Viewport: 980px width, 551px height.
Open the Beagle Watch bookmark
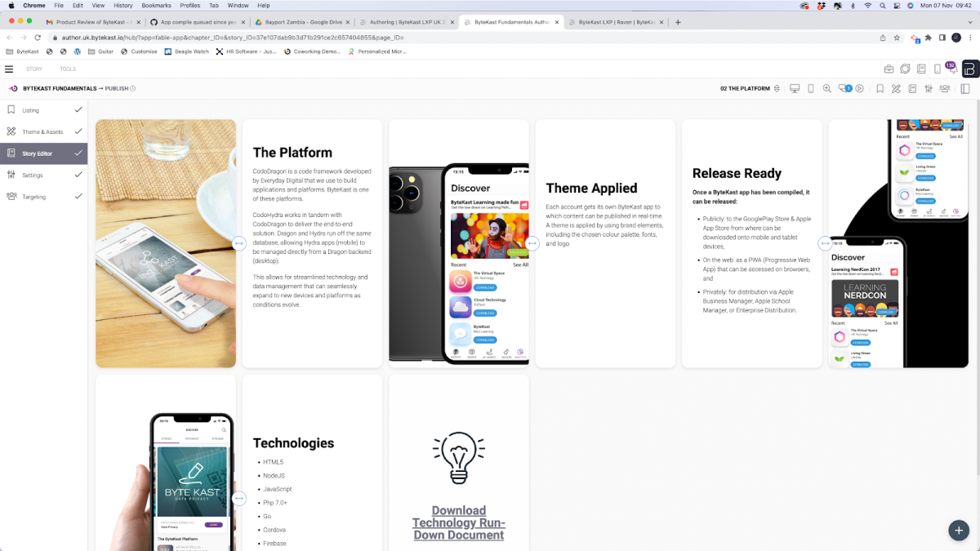tap(187, 51)
